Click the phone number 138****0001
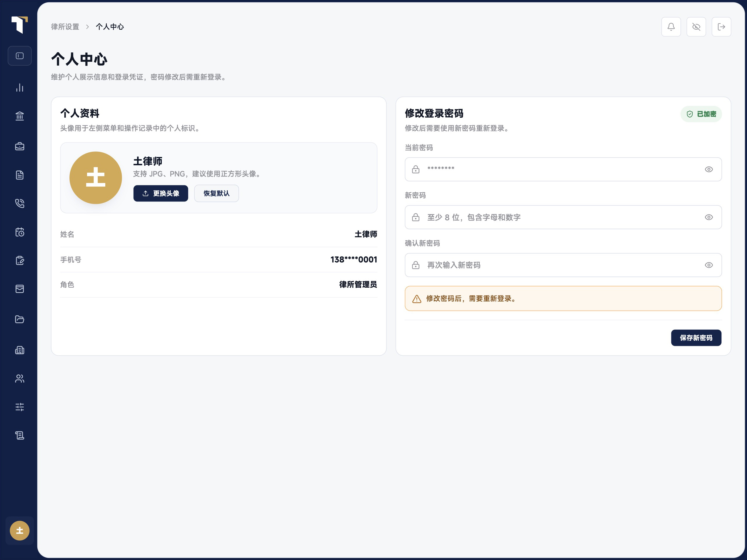Viewport: 747px width, 560px height. coord(354,259)
